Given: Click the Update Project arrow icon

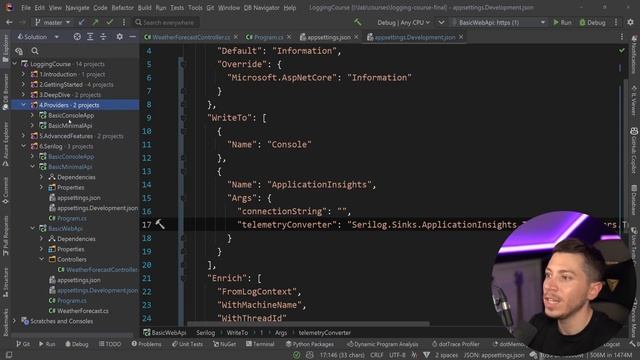Looking at the screenshot, I should [82, 22].
